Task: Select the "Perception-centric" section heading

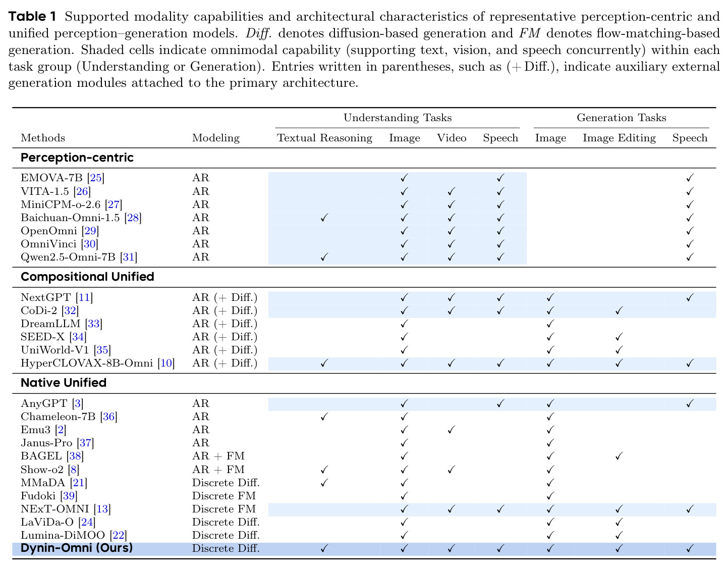Action: click(77, 158)
